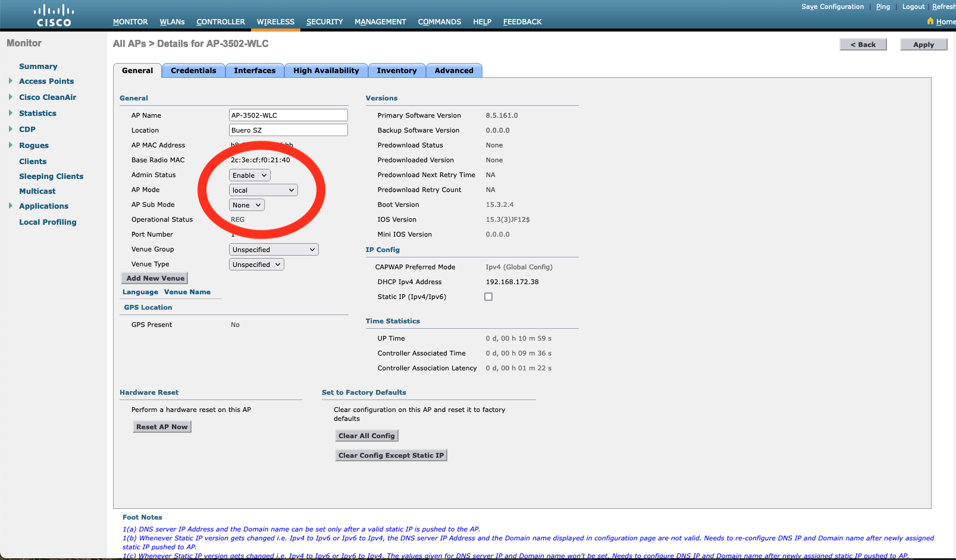The height and width of the screenshot is (560, 956).
Task: Click the Cisco logo
Action: point(54,15)
